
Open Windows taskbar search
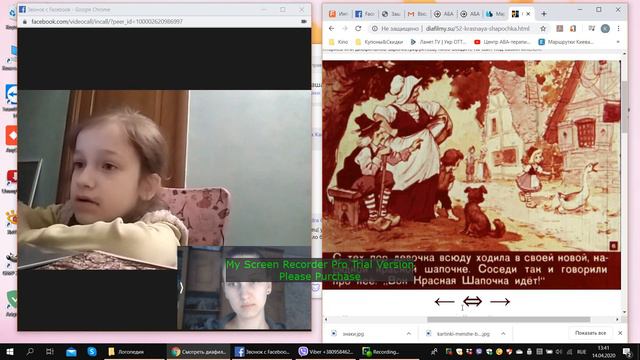(30, 351)
